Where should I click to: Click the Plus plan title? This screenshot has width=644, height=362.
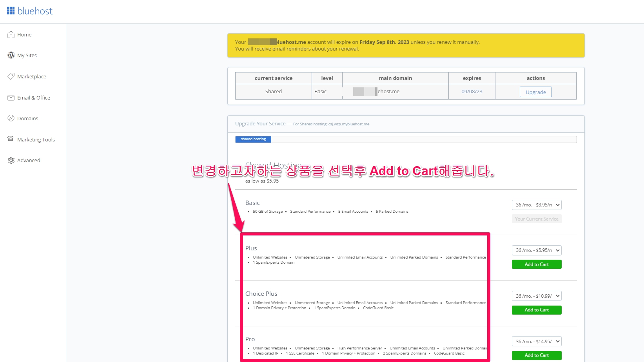click(251, 248)
